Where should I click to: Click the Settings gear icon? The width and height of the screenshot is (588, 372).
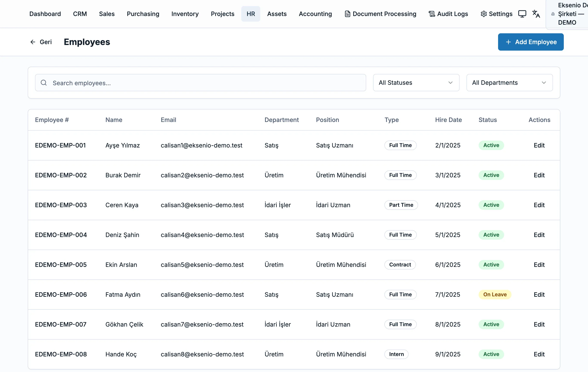(x=484, y=14)
